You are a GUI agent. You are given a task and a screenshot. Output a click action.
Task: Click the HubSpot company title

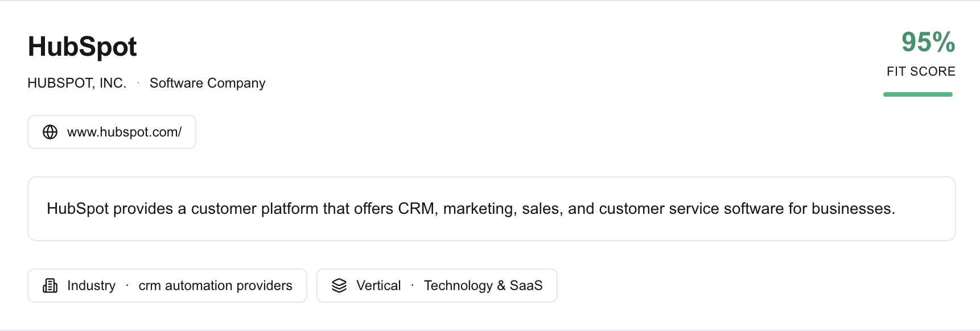coord(83,47)
